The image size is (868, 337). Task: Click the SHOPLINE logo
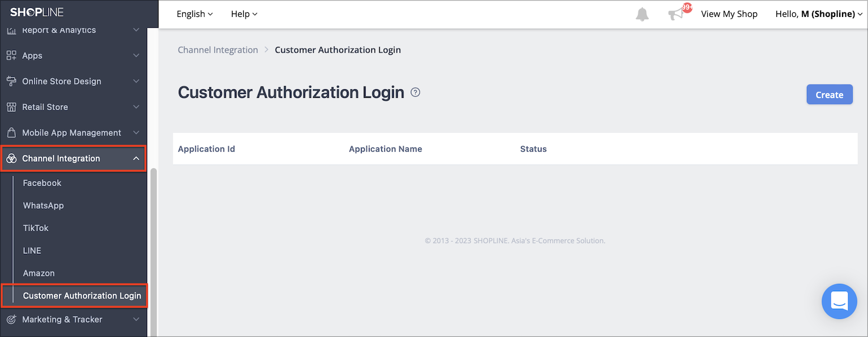[36, 11]
